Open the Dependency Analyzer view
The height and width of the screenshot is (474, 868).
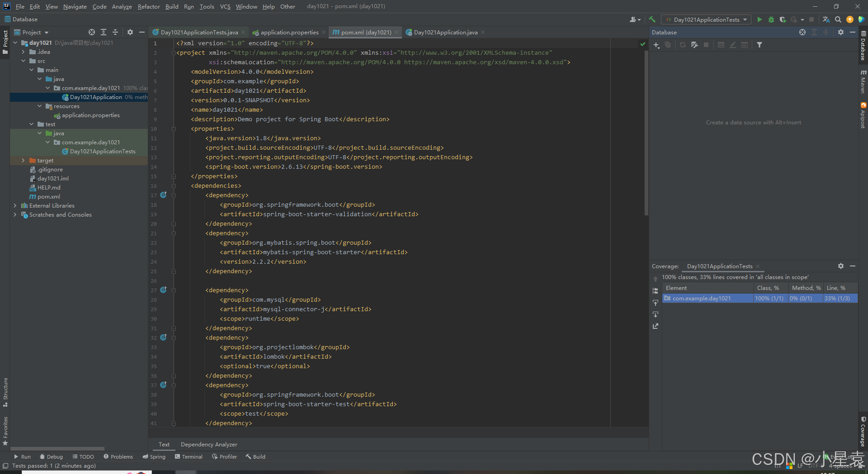pos(208,444)
